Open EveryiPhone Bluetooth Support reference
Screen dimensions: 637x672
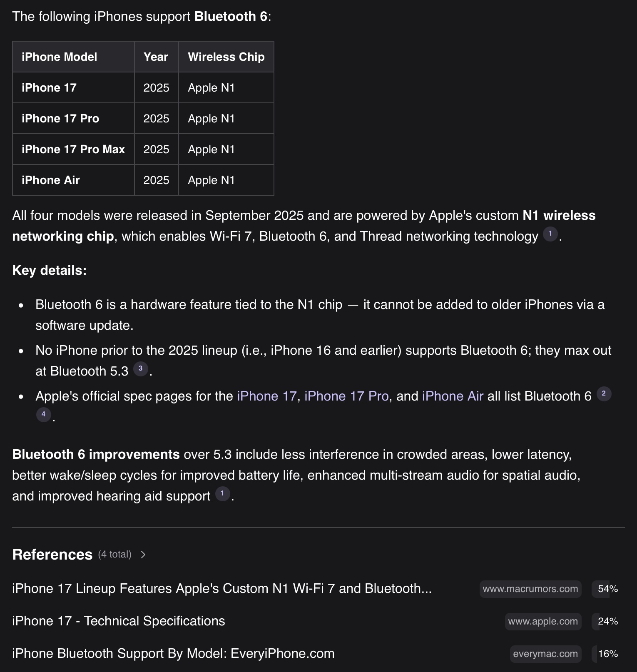(x=173, y=653)
